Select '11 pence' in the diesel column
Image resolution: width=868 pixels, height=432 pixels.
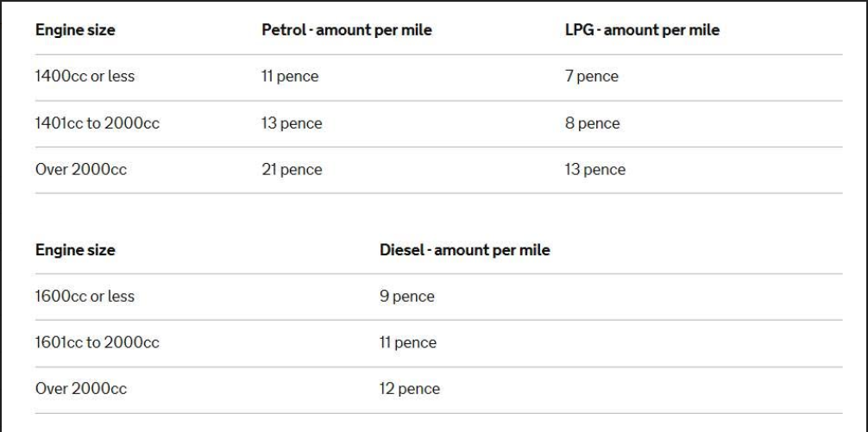pos(408,343)
